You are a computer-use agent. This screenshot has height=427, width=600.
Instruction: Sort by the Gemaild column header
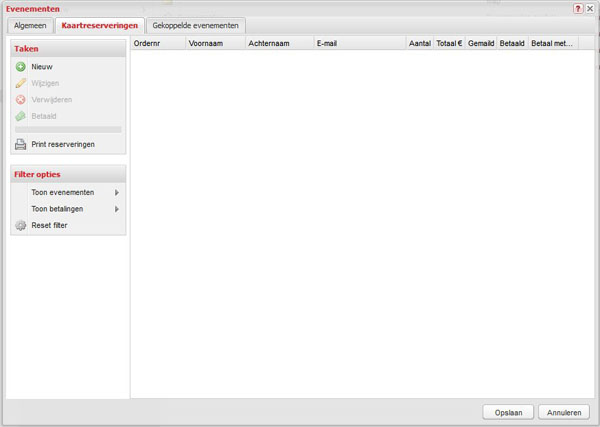481,43
